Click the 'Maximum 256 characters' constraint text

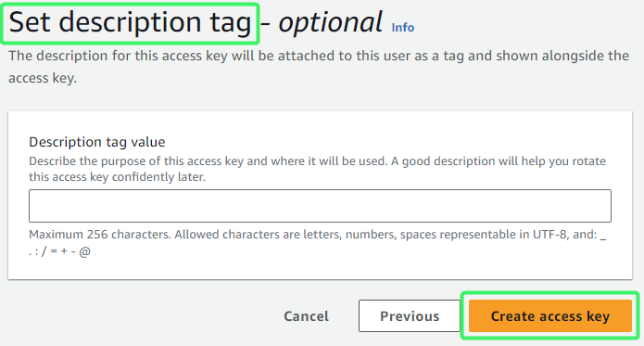(x=99, y=235)
